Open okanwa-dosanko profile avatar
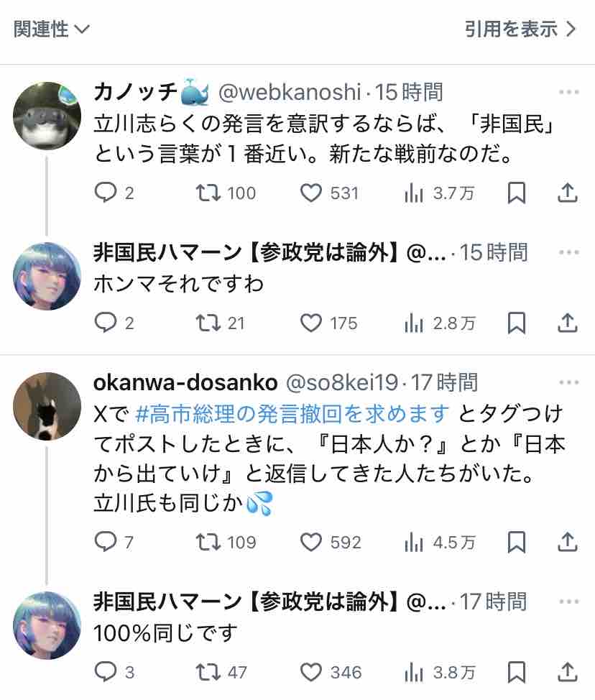 tap(47, 406)
